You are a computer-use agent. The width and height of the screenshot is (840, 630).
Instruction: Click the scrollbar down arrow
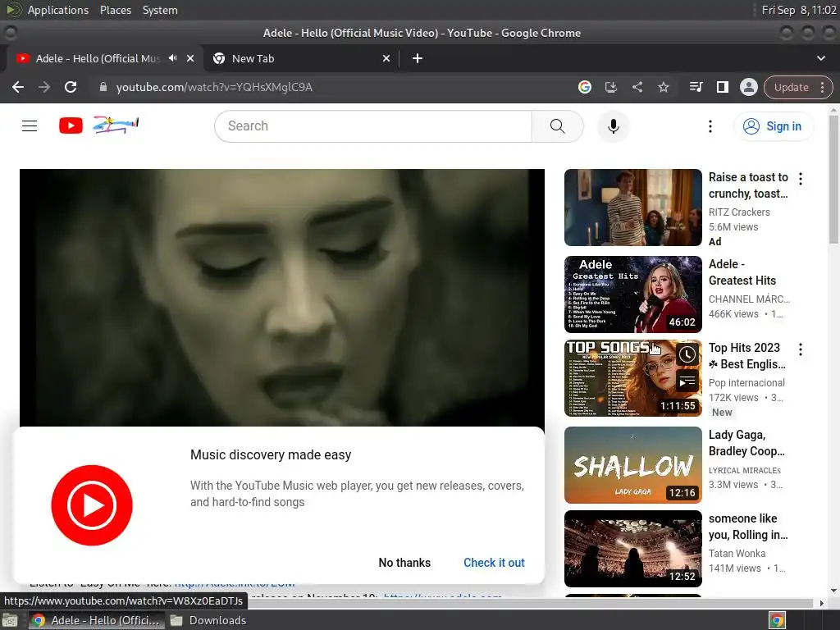[833, 591]
